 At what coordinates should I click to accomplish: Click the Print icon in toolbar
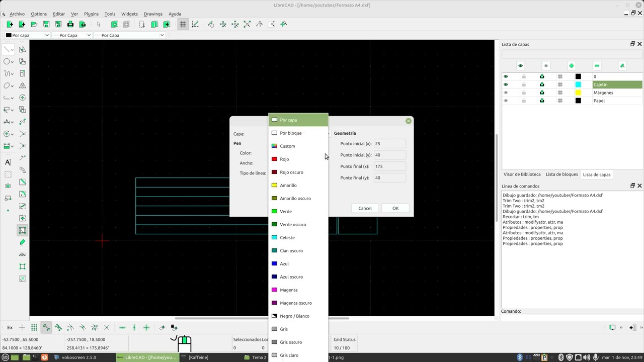(70, 24)
